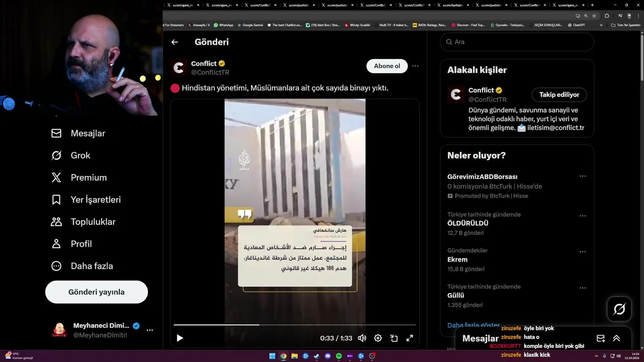
Task: Open the Ekrem trending topic
Action: 457,259
